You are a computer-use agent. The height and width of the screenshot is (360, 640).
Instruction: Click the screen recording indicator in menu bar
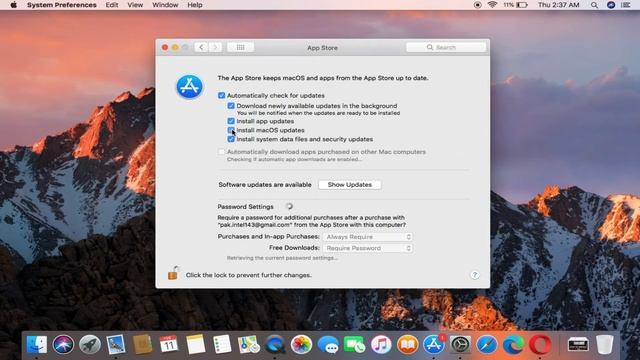[x=477, y=5]
